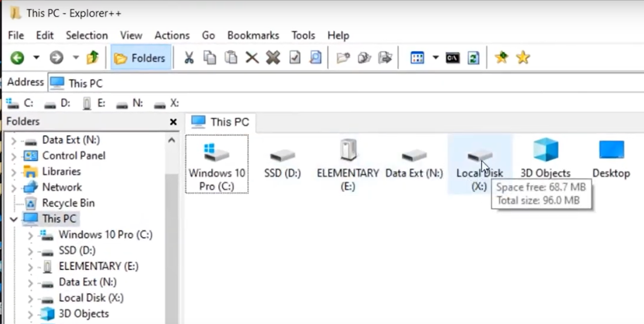Select Desktop folder in main pane
Viewport: 644px width, 324px height.
(x=611, y=159)
